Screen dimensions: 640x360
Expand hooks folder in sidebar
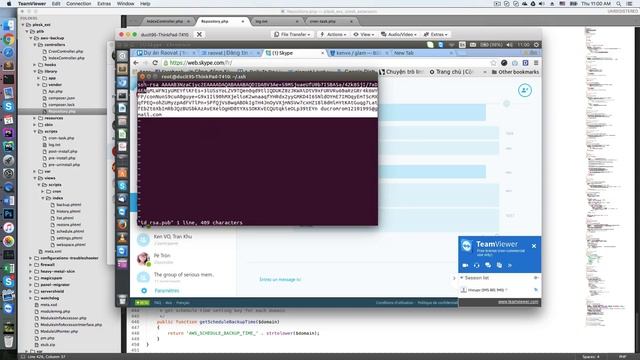pos(35,64)
